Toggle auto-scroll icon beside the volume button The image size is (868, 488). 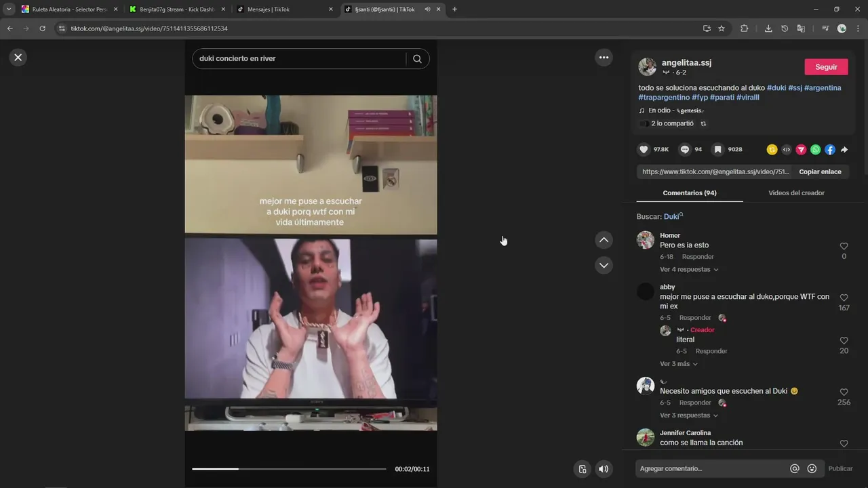(x=581, y=469)
